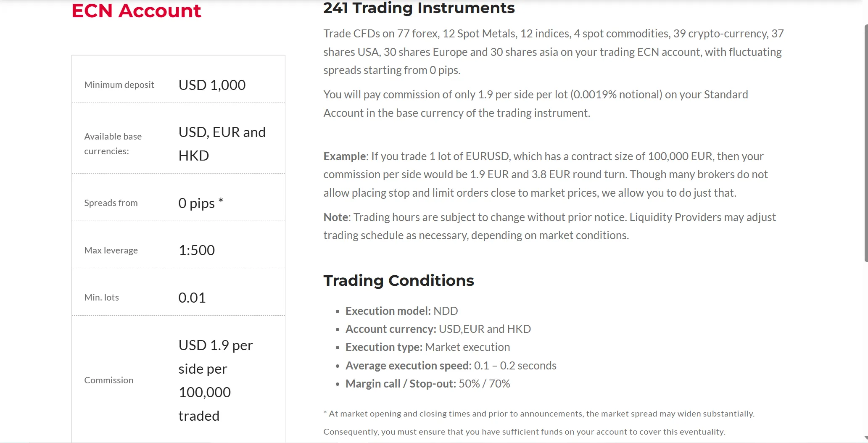
Task: Click the Trading Conditions heading
Action: click(398, 280)
